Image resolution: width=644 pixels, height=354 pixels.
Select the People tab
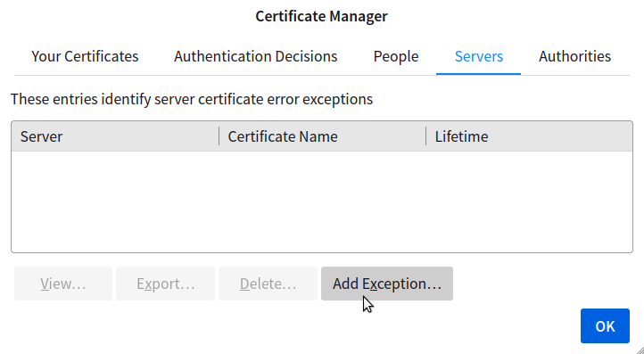[396, 56]
